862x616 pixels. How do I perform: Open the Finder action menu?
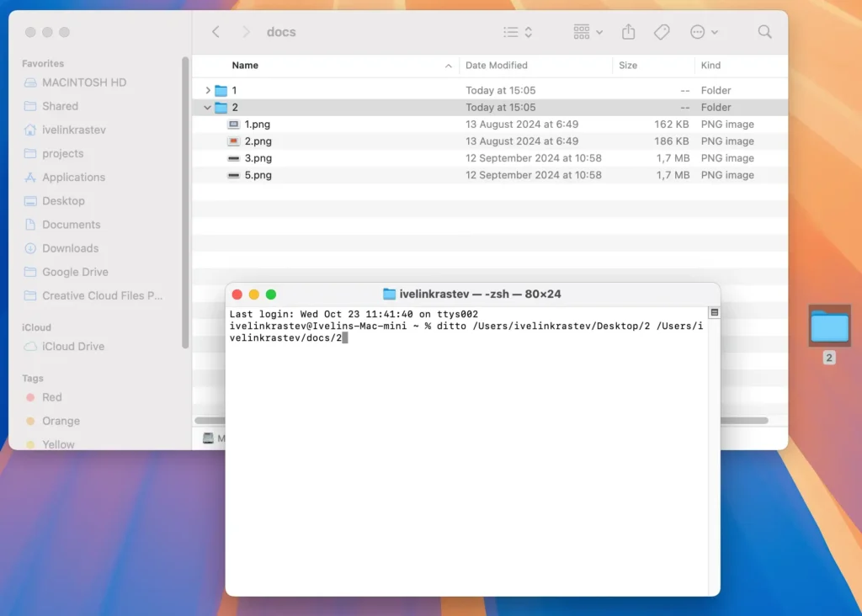tap(704, 32)
